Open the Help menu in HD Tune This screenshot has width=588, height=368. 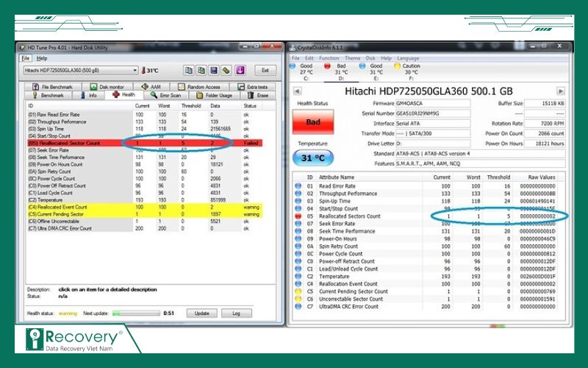[x=42, y=58]
